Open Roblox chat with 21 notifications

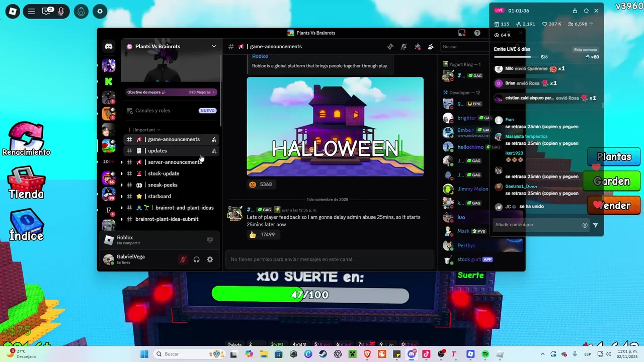point(47,11)
